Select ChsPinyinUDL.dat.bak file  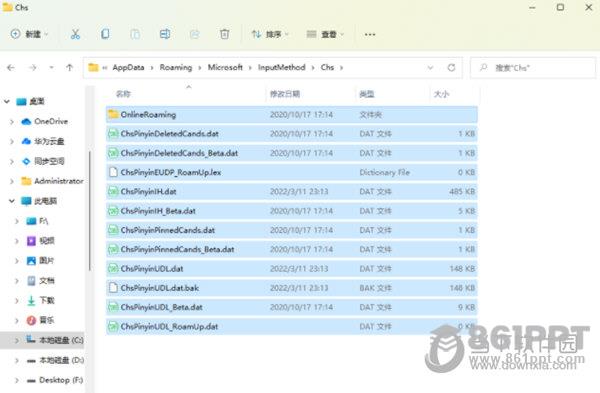click(292, 288)
